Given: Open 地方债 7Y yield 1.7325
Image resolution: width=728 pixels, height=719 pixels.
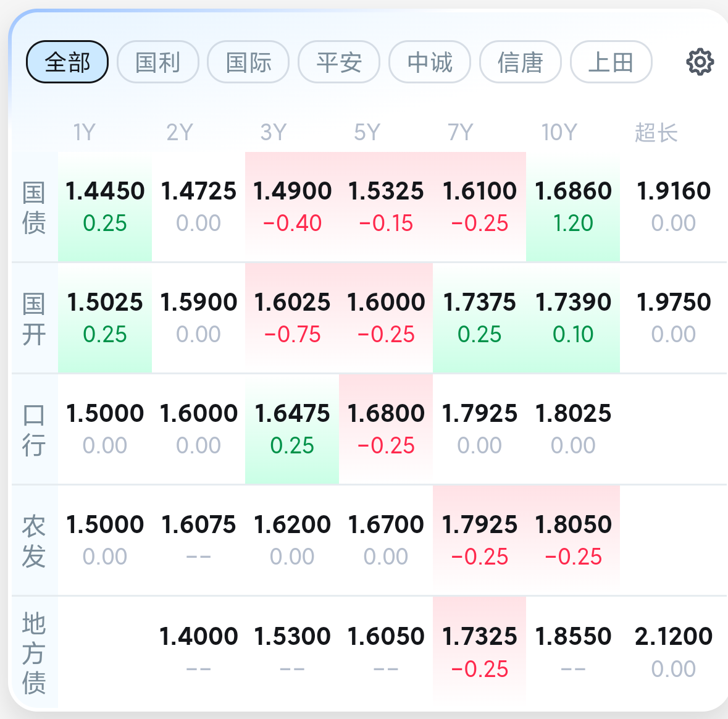Looking at the screenshot, I should point(480,652).
